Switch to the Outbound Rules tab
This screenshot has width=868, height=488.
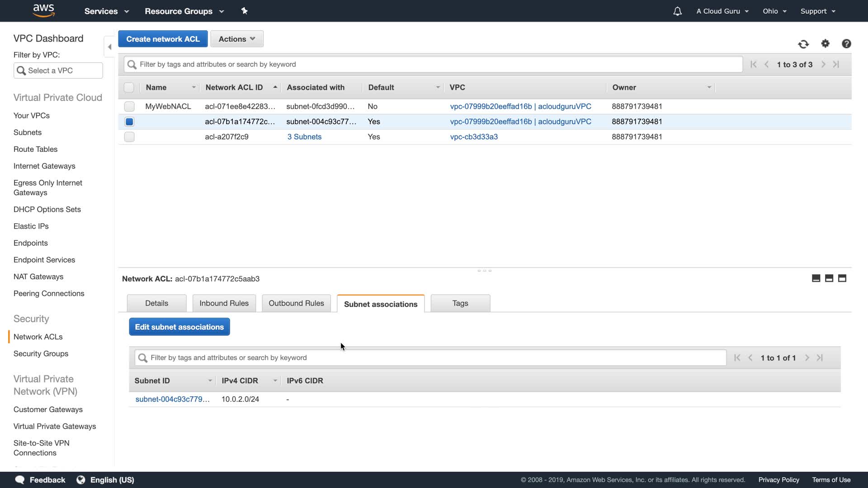point(296,303)
